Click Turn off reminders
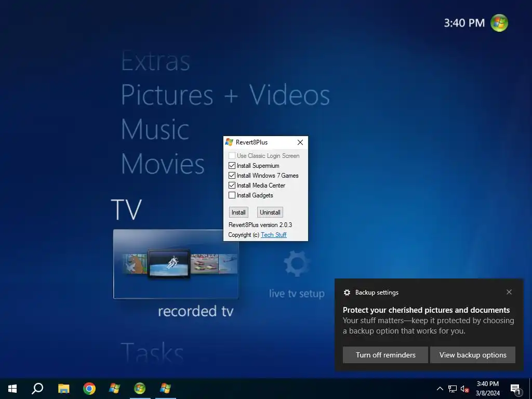 click(x=385, y=355)
